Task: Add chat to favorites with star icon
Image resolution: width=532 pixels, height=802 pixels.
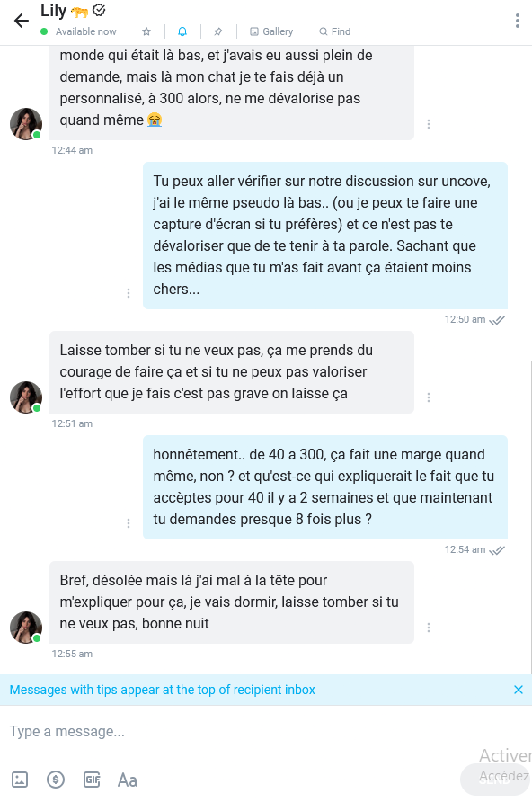Action: pos(146,31)
